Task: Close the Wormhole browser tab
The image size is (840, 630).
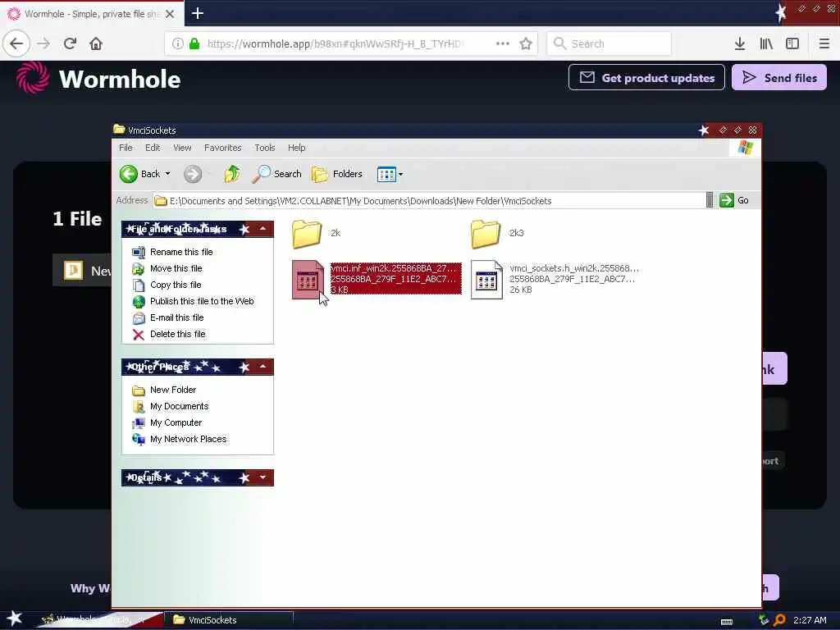Action: click(x=170, y=14)
